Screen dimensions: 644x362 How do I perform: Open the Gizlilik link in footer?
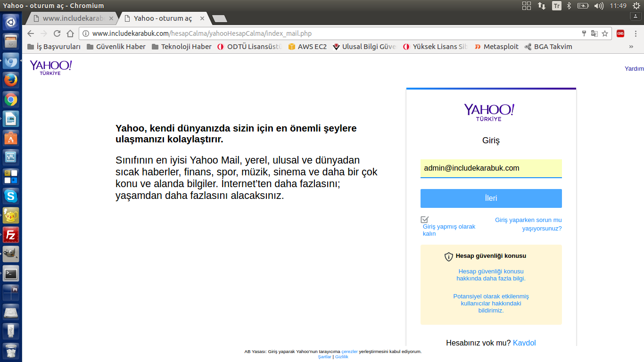click(x=342, y=357)
